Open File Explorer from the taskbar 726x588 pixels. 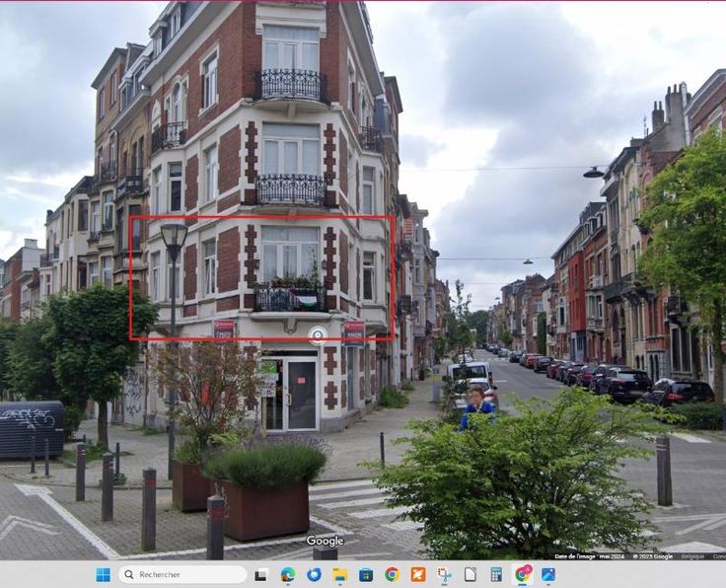click(x=340, y=574)
